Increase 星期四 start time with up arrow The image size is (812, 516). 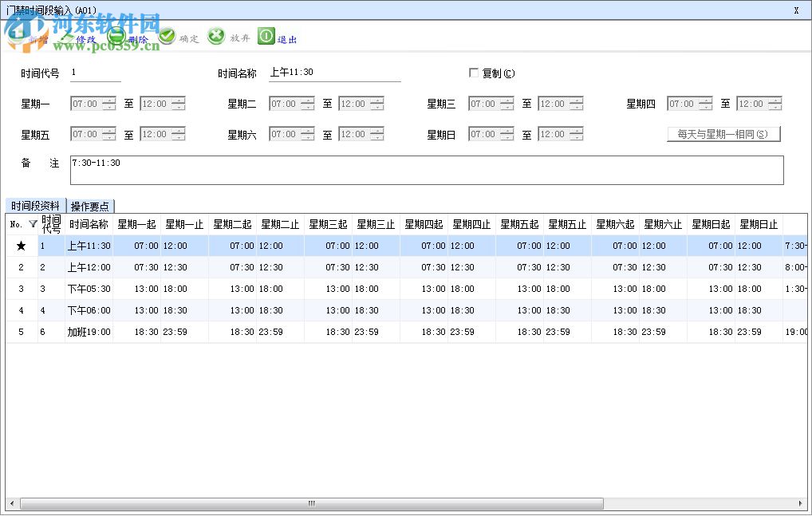coord(706,100)
